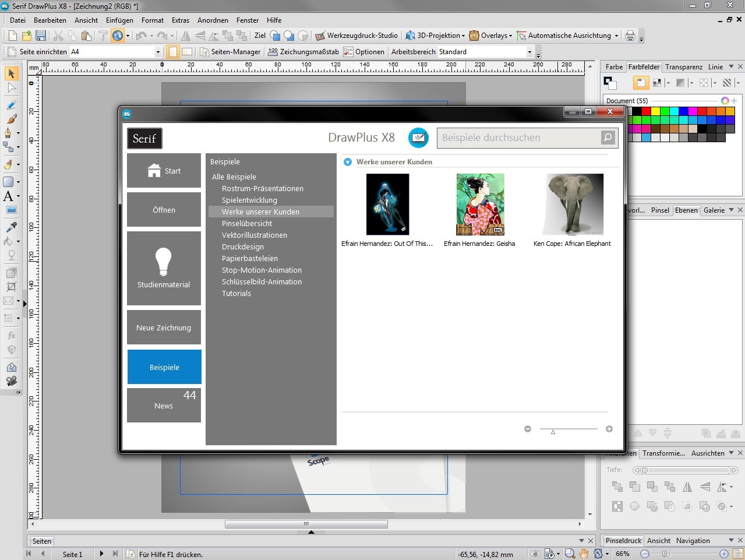Click the round blue email icon beside DrawPlus X8
The height and width of the screenshot is (560, 745).
click(x=418, y=138)
